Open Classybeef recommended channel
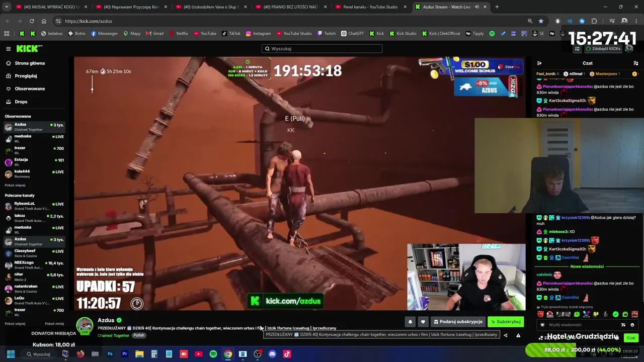This screenshot has height=362, width=644. pyautogui.click(x=34, y=253)
